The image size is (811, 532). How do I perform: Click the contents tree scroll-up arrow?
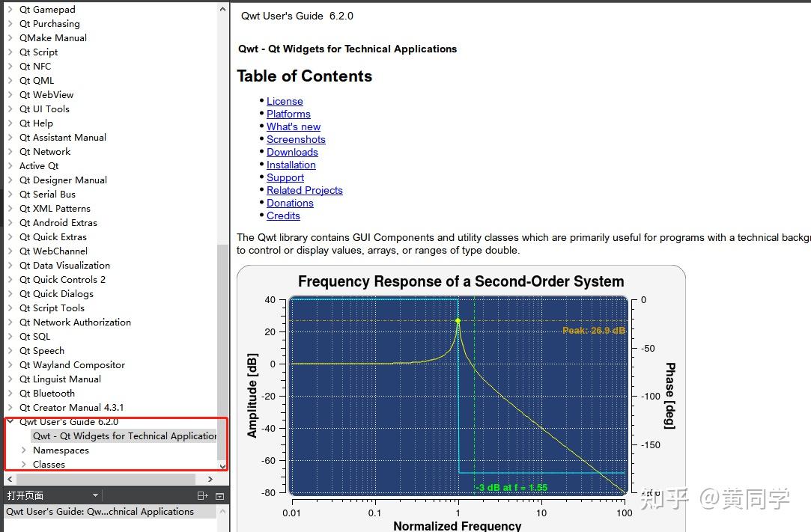point(222,9)
